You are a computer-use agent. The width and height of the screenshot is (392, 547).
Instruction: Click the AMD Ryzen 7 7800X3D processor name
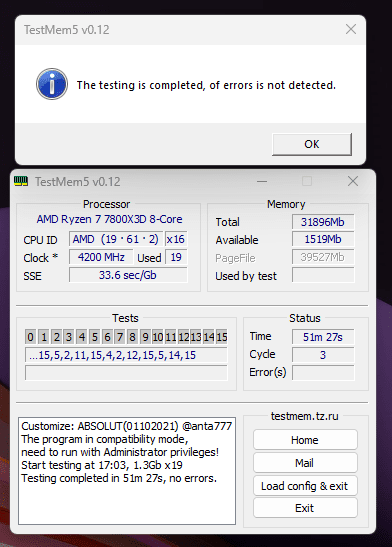pyautogui.click(x=110, y=219)
